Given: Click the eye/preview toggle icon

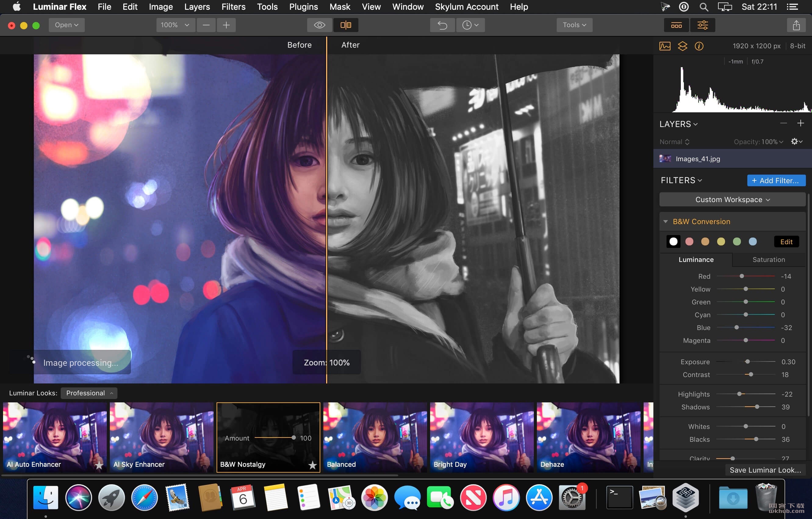Looking at the screenshot, I should coord(318,24).
